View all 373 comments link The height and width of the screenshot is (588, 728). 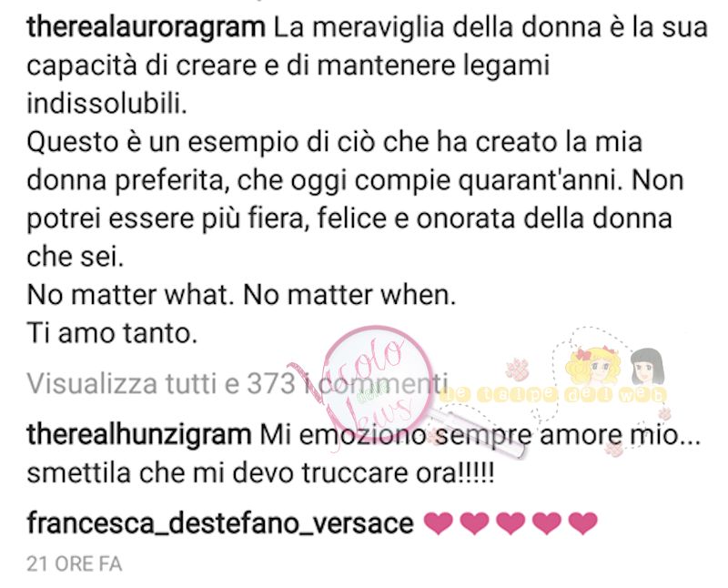coord(237,383)
